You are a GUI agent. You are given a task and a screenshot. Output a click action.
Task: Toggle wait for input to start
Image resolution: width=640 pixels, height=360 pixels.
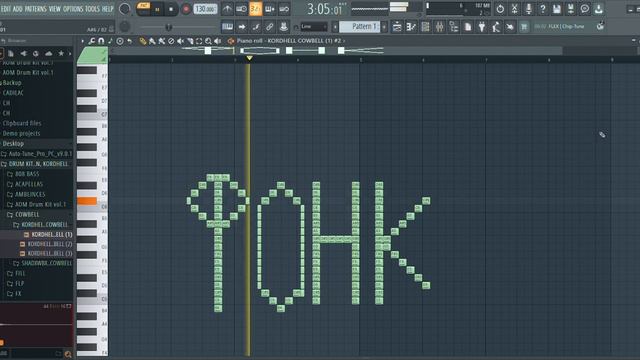tap(241, 9)
